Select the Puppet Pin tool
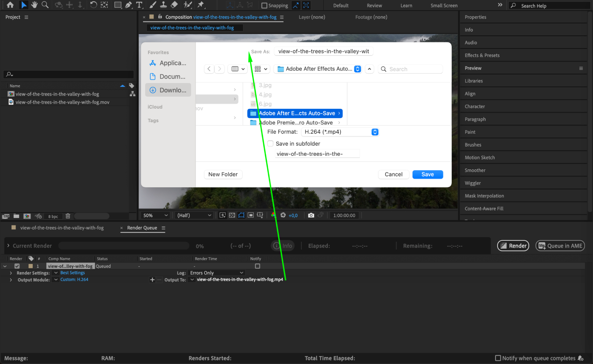This screenshot has height=364, width=593. coord(201,5)
